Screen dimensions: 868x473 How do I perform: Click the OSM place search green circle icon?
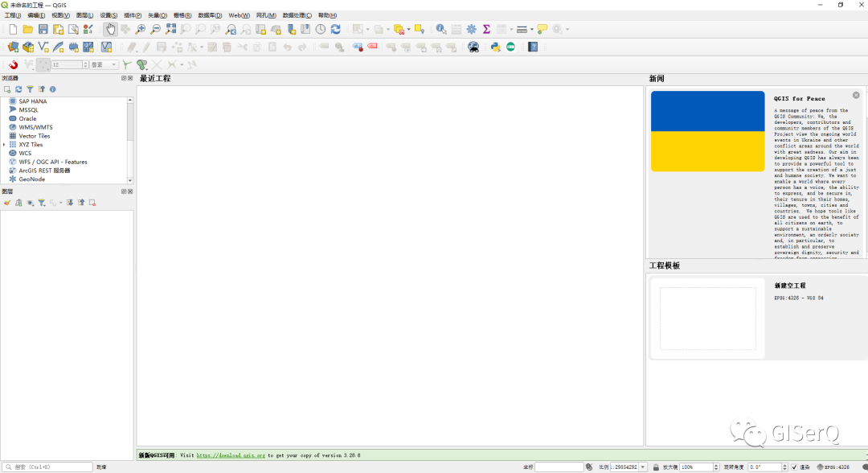[510, 47]
